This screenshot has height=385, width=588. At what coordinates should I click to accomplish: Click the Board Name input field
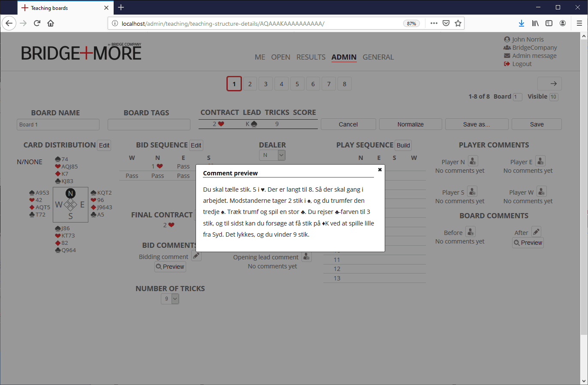coord(58,125)
